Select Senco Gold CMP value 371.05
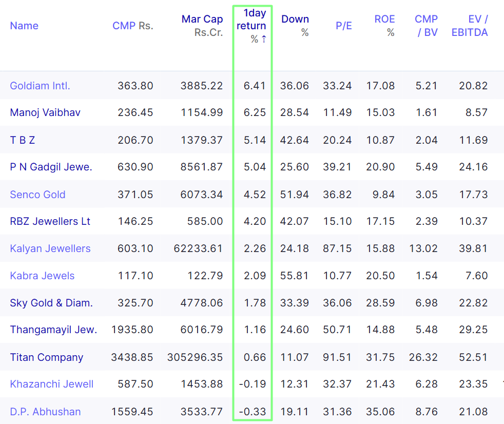504x424 pixels. pyautogui.click(x=135, y=195)
